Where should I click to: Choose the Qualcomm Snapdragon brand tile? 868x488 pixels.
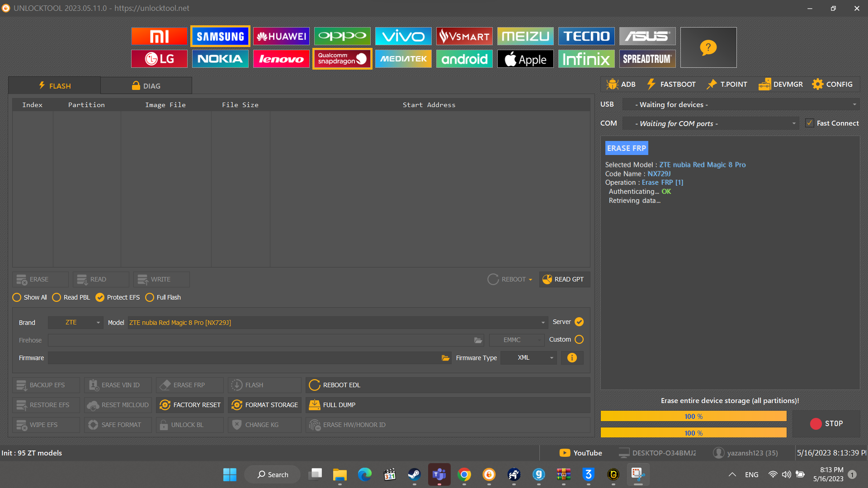(342, 59)
